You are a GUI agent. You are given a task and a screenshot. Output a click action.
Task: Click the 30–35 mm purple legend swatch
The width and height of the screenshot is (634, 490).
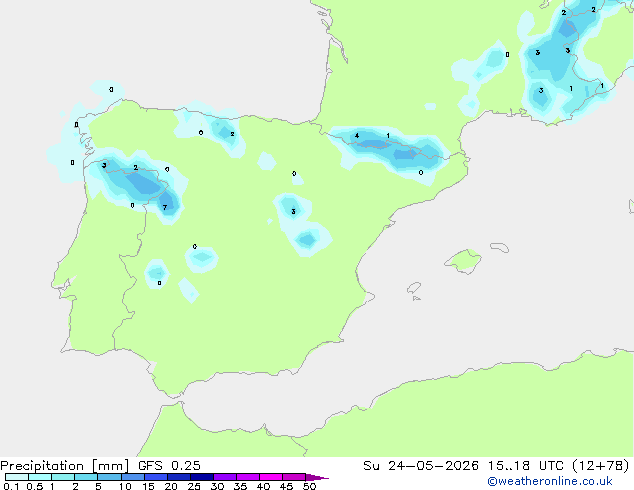tap(225, 477)
